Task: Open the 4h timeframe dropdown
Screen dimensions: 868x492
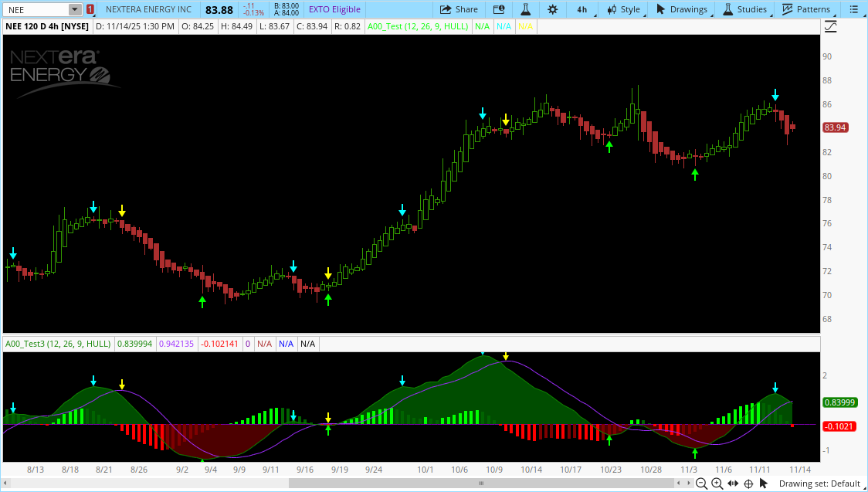Action: click(581, 9)
